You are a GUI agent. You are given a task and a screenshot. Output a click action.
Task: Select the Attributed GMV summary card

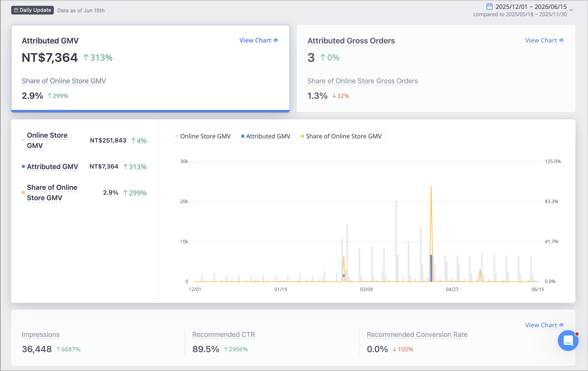tap(150, 68)
